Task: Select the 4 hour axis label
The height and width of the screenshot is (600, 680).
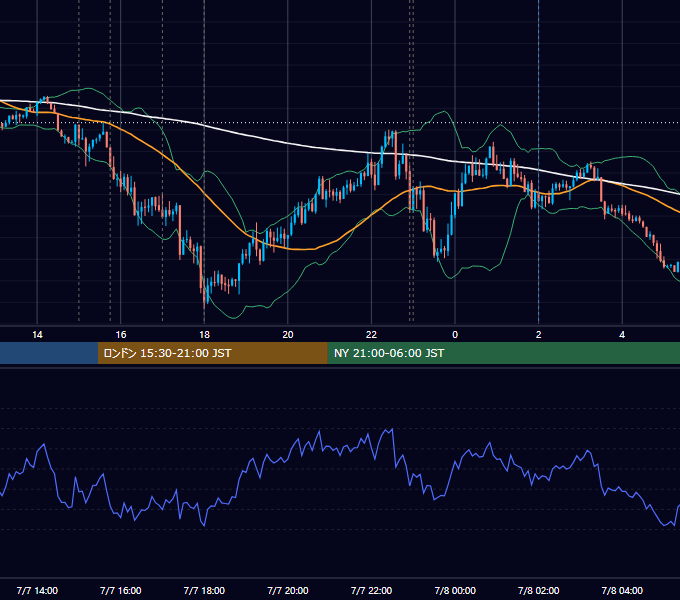Action: coord(622,335)
